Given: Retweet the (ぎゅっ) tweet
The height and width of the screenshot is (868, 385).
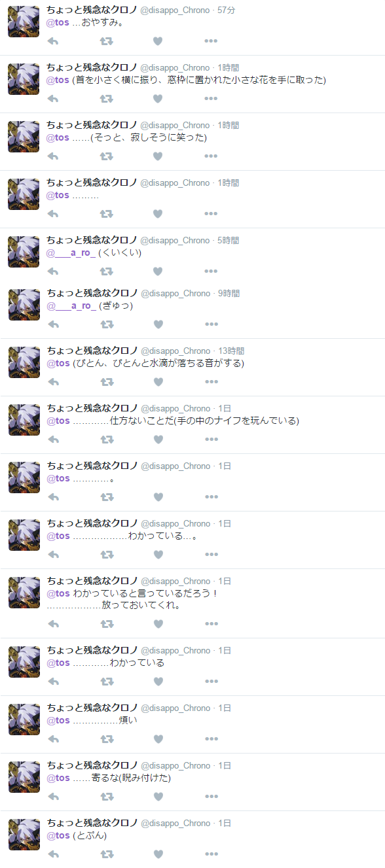Looking at the screenshot, I should (106, 324).
